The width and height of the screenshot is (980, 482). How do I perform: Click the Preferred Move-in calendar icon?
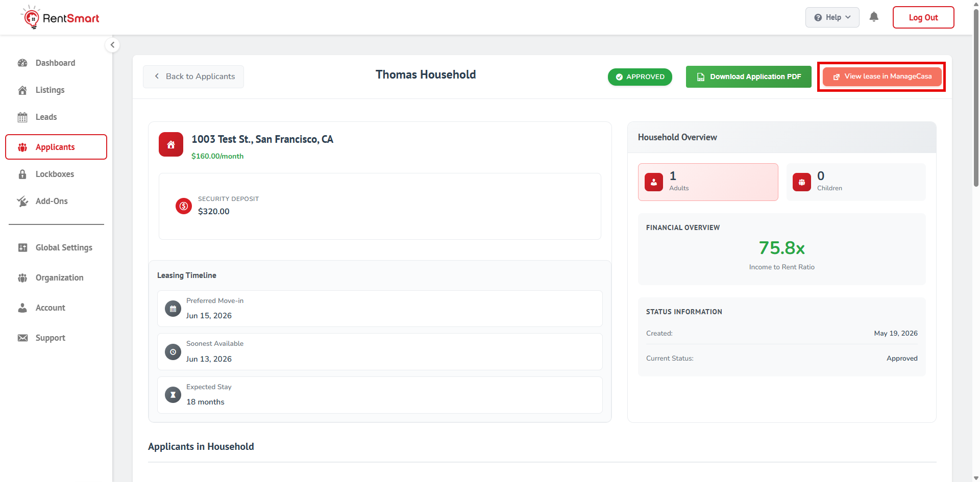pyautogui.click(x=173, y=309)
